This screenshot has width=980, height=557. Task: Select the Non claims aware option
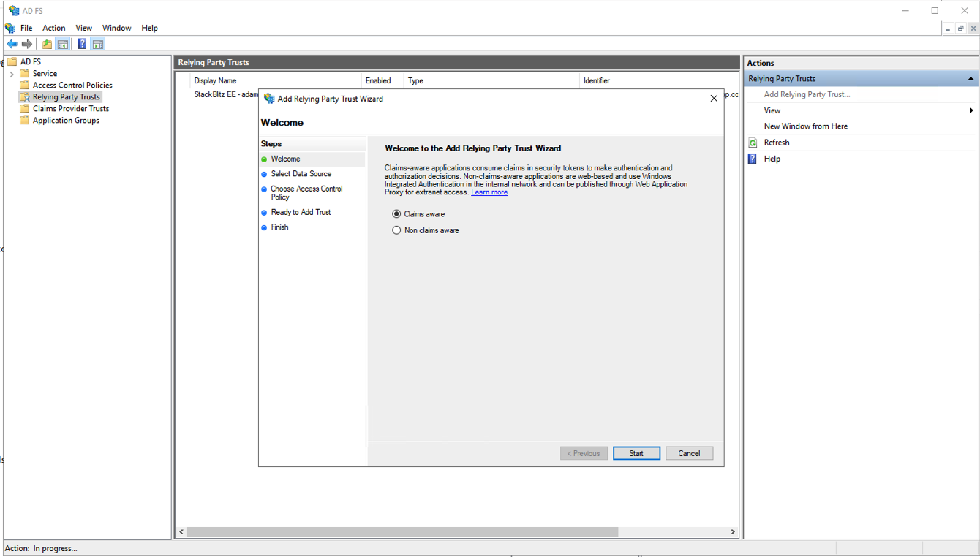click(396, 230)
